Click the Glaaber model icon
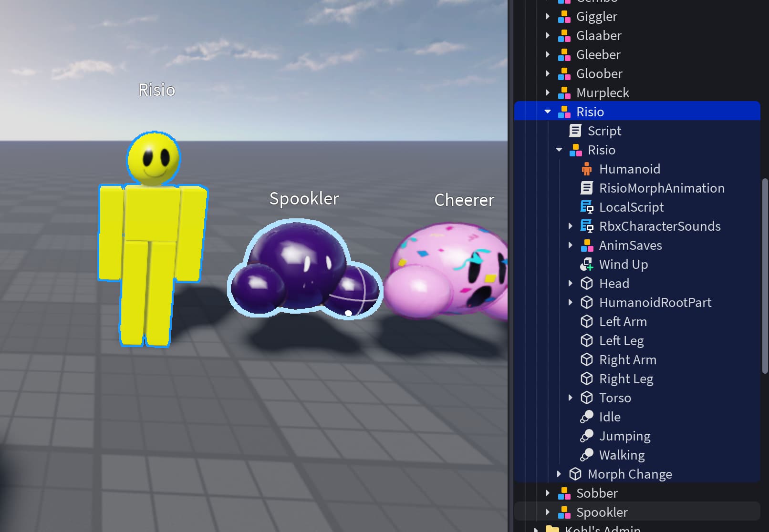This screenshot has width=769, height=532. 564,36
